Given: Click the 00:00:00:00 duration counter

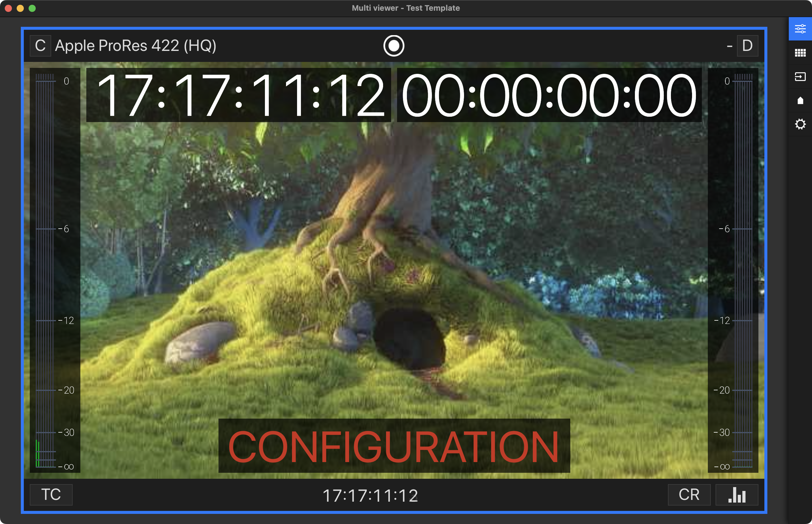Looking at the screenshot, I should point(549,95).
